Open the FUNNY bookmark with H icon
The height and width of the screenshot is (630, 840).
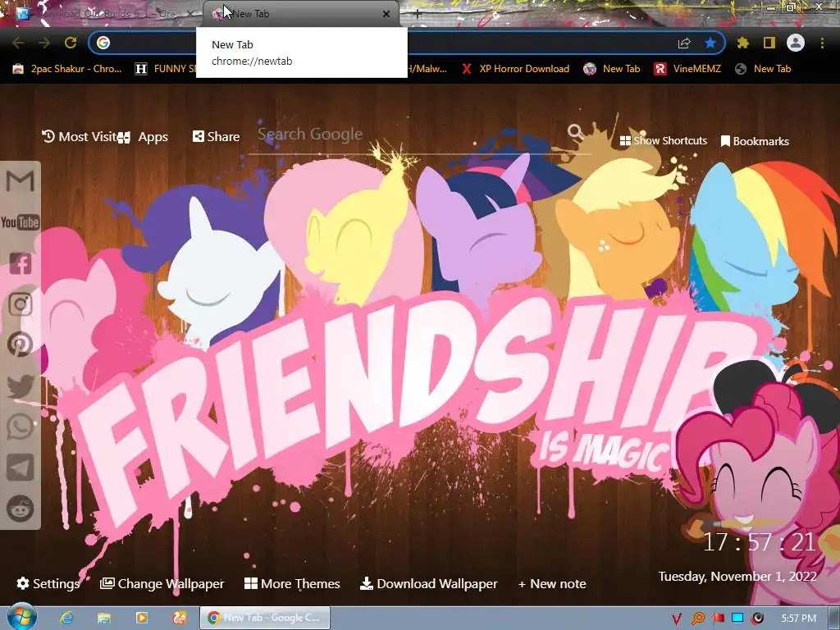(x=165, y=69)
